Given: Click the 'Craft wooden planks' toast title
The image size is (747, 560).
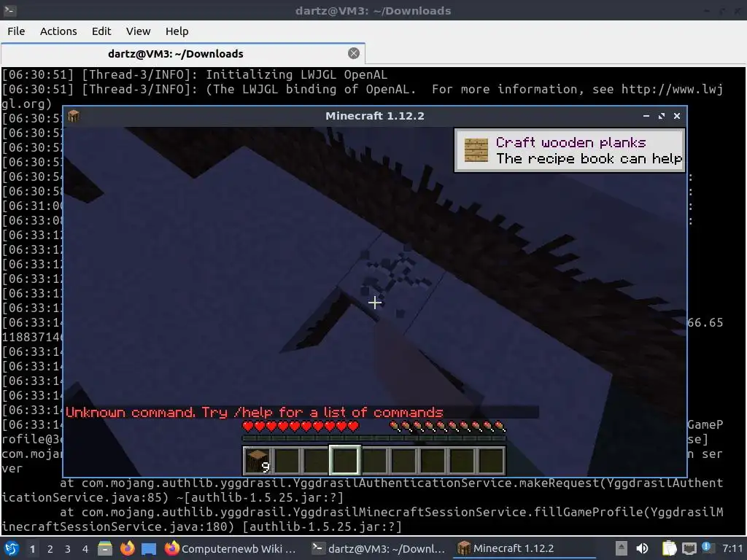Looking at the screenshot, I should (570, 142).
